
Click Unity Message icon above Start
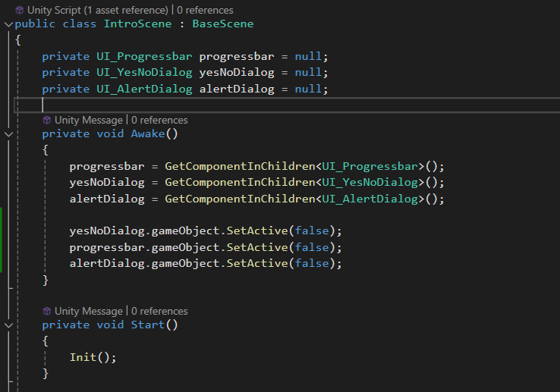(x=47, y=311)
